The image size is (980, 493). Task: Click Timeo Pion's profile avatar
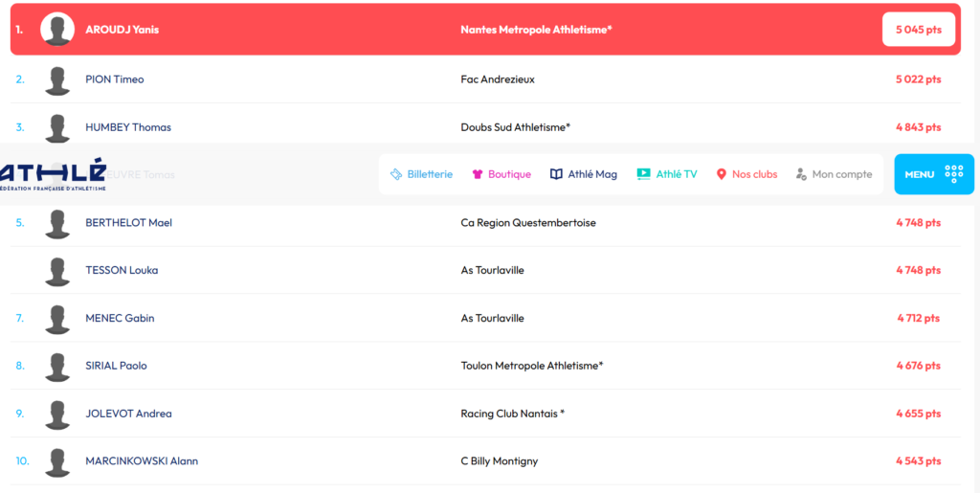[57, 79]
